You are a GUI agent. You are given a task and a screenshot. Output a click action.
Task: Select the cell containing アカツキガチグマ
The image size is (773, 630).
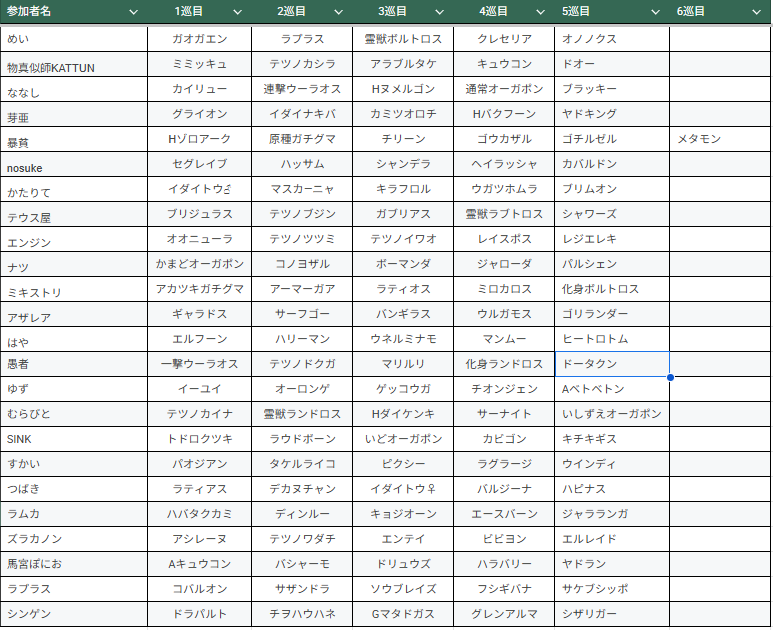point(200,289)
